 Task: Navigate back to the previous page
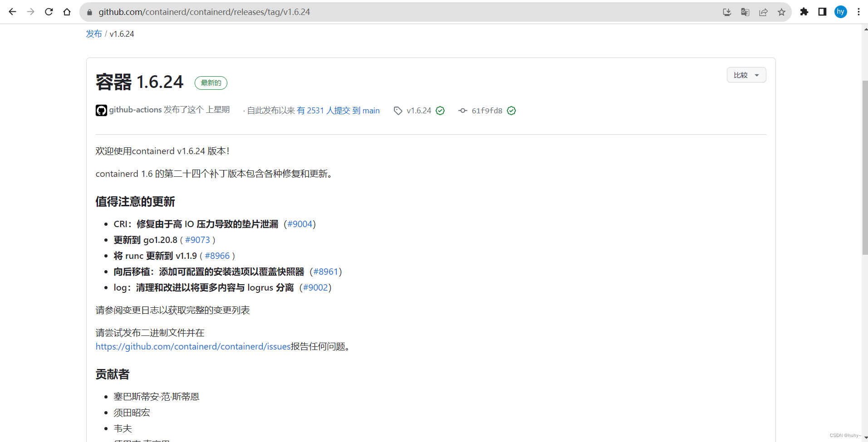point(12,12)
